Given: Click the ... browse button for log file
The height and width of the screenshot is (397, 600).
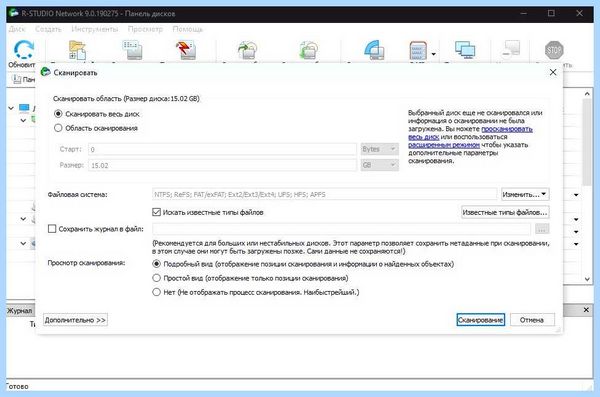Looking at the screenshot, I should point(541,229).
